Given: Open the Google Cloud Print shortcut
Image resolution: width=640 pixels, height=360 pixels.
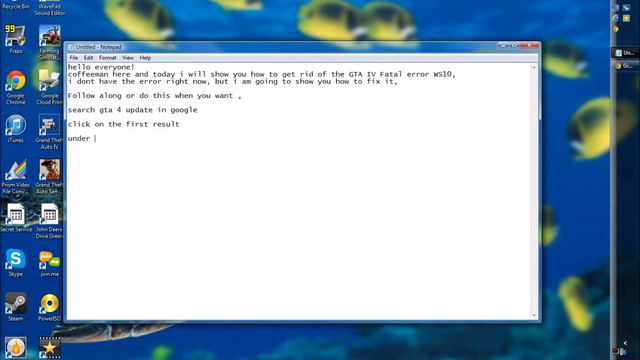Looking at the screenshot, I should (x=49, y=87).
